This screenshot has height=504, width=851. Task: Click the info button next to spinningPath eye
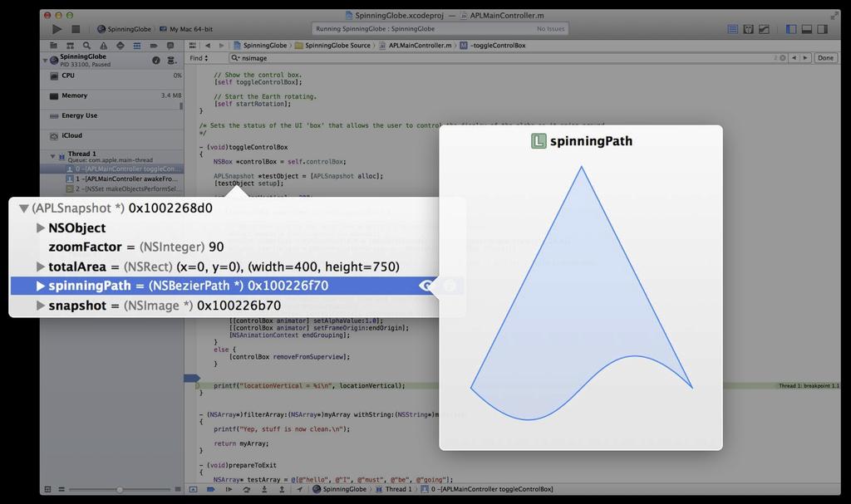[x=450, y=286]
